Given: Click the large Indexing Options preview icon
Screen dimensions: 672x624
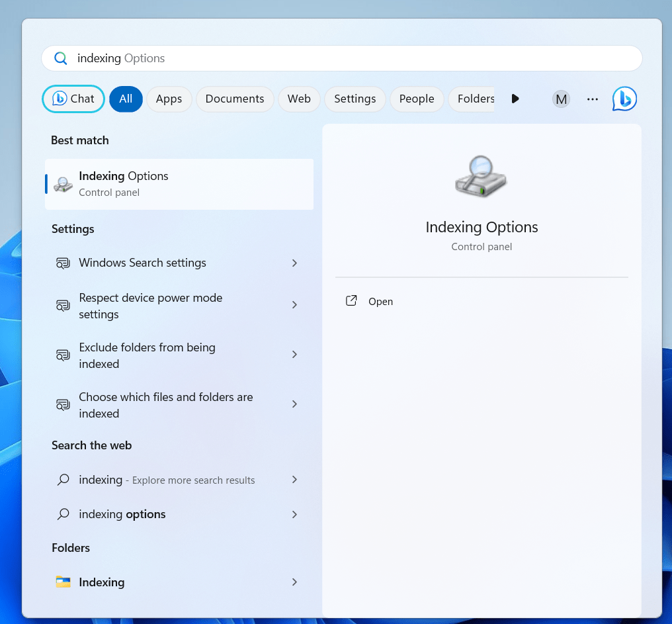Looking at the screenshot, I should click(x=481, y=176).
